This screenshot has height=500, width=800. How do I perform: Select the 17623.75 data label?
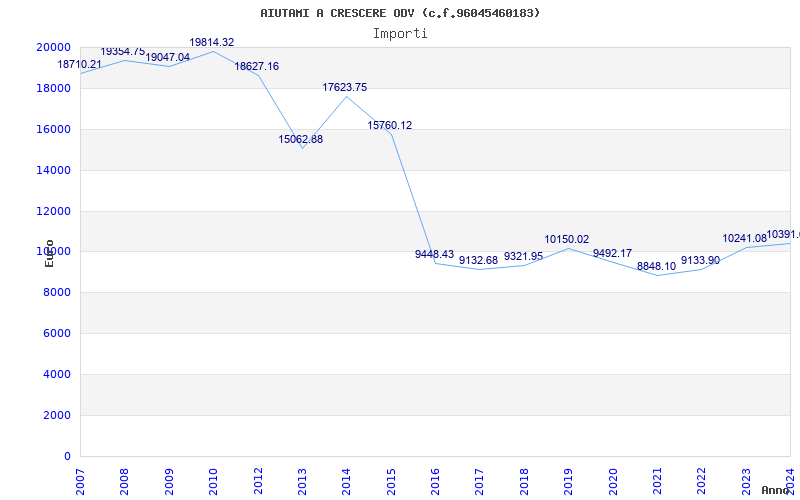tap(344, 87)
